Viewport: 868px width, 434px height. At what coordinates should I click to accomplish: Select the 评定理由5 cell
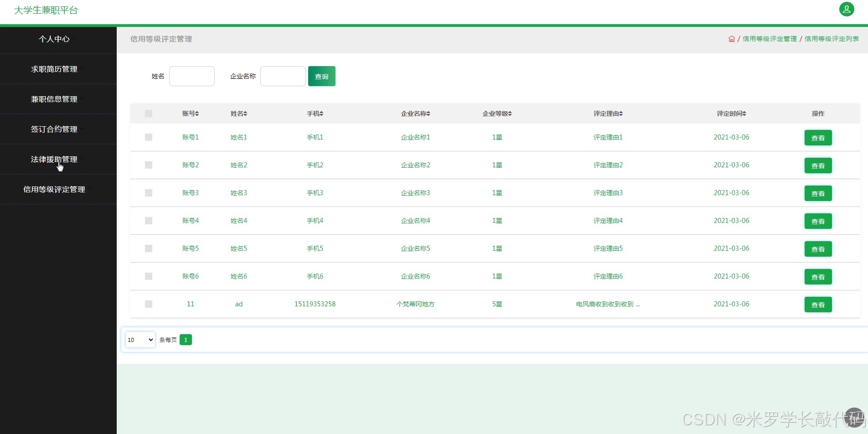tap(608, 248)
